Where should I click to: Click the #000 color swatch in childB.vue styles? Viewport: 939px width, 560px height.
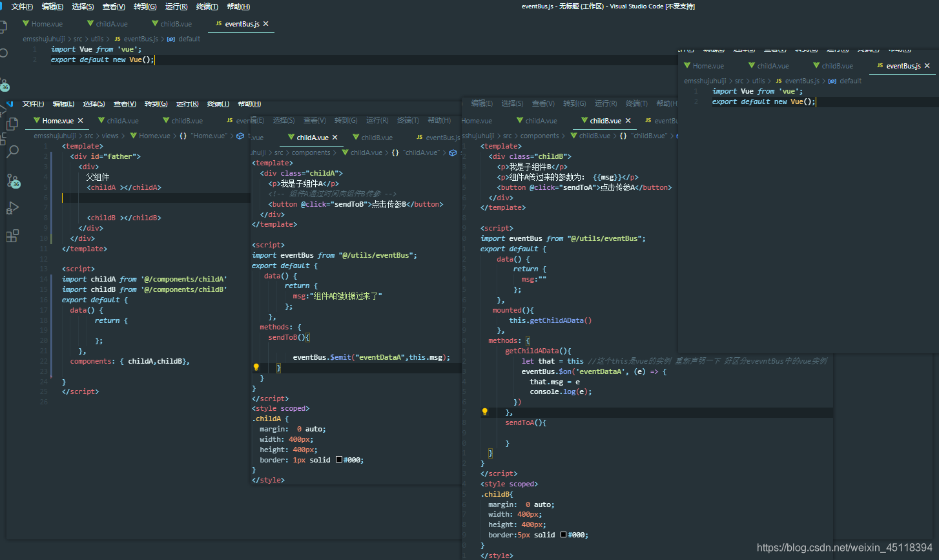(x=563, y=535)
